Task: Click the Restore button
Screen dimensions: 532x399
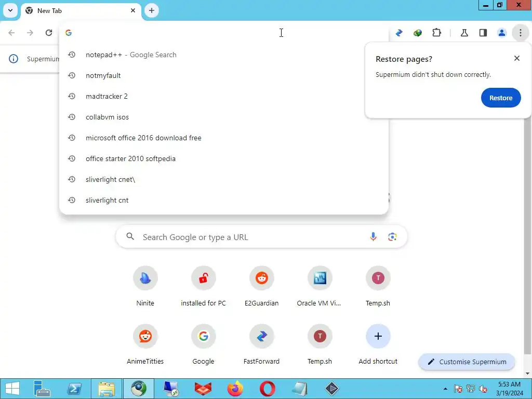Action: click(x=500, y=98)
